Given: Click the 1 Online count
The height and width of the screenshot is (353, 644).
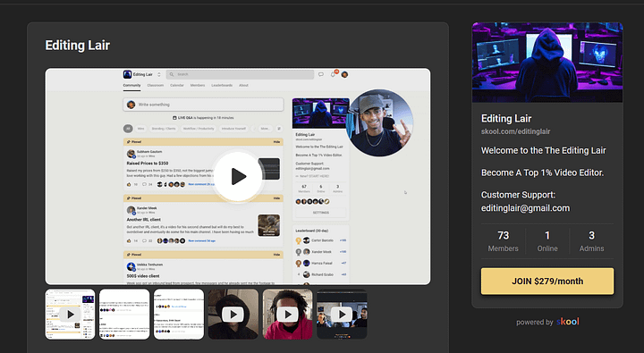Looking at the screenshot, I should pyautogui.click(x=547, y=241).
